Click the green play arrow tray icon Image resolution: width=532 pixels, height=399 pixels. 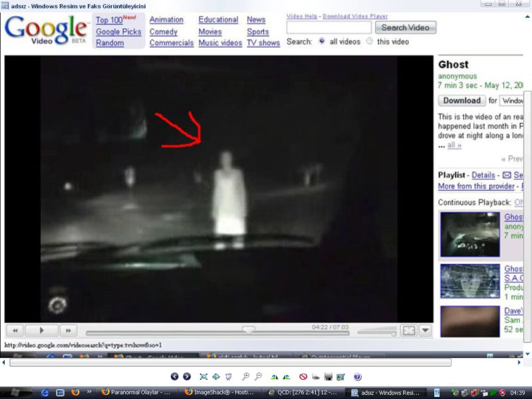coord(493,393)
